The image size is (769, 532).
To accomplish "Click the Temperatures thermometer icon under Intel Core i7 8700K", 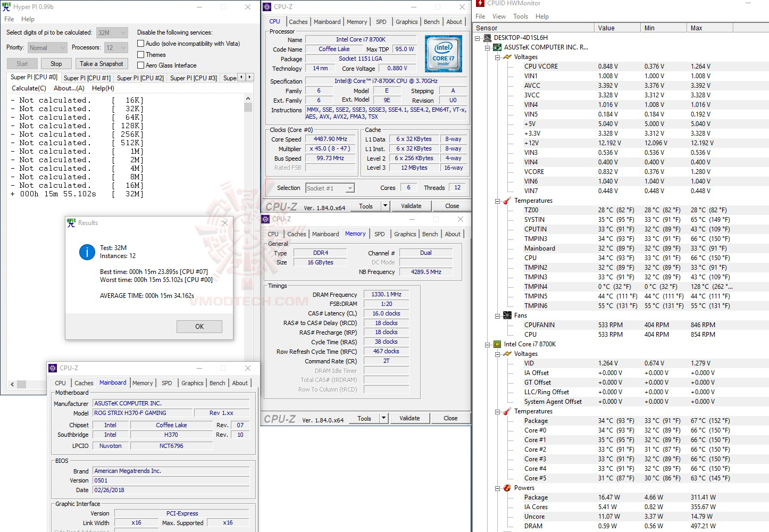I will pos(506,411).
